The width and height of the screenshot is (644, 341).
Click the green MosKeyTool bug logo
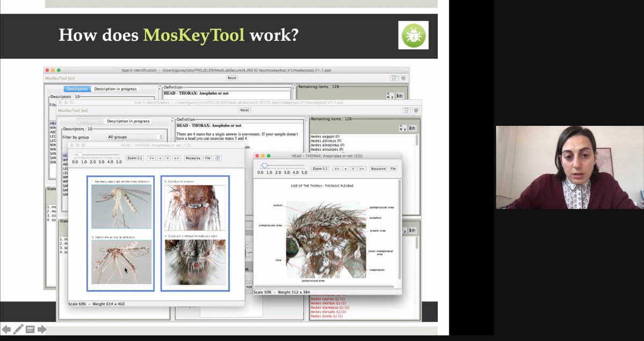(413, 35)
